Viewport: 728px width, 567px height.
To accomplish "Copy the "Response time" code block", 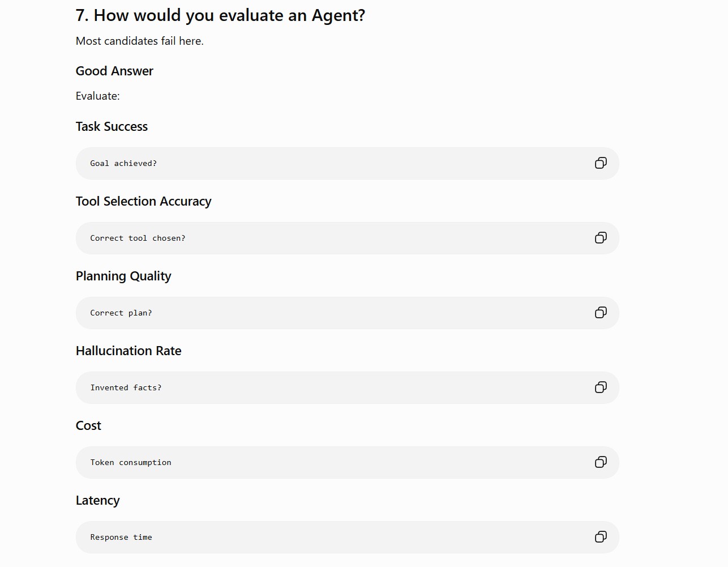I will tap(601, 537).
